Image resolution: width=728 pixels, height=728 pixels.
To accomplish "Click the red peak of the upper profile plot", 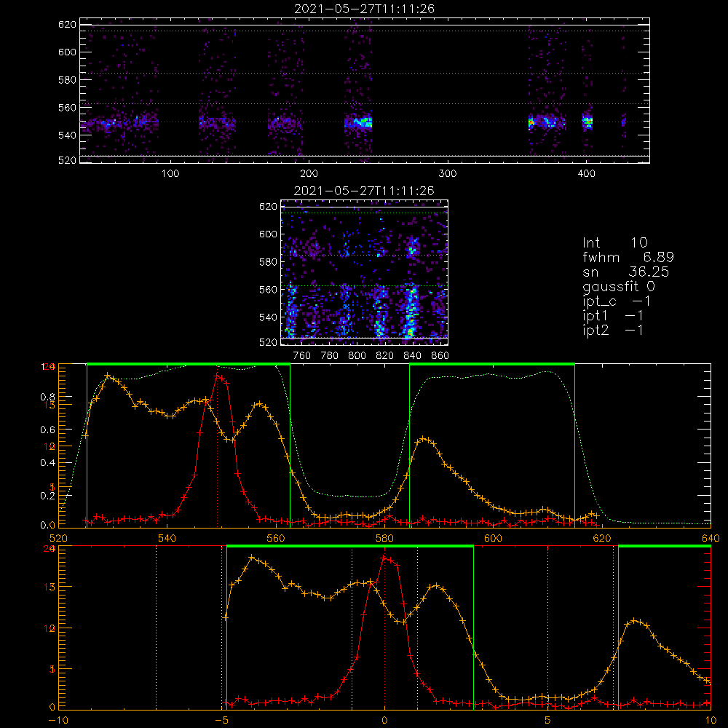I will [x=218, y=376].
